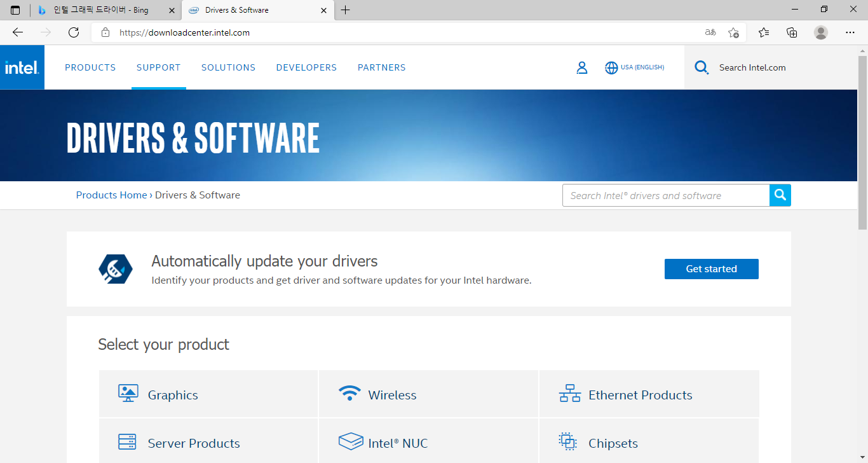Screen dimensions: 868x463
Task: Click the Intel NUC box icon
Action: pos(351,441)
